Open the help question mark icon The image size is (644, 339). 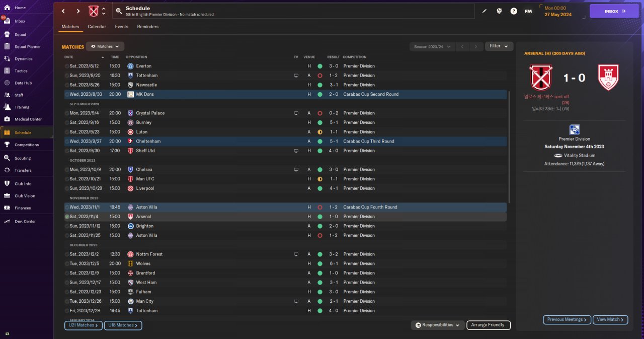[514, 11]
